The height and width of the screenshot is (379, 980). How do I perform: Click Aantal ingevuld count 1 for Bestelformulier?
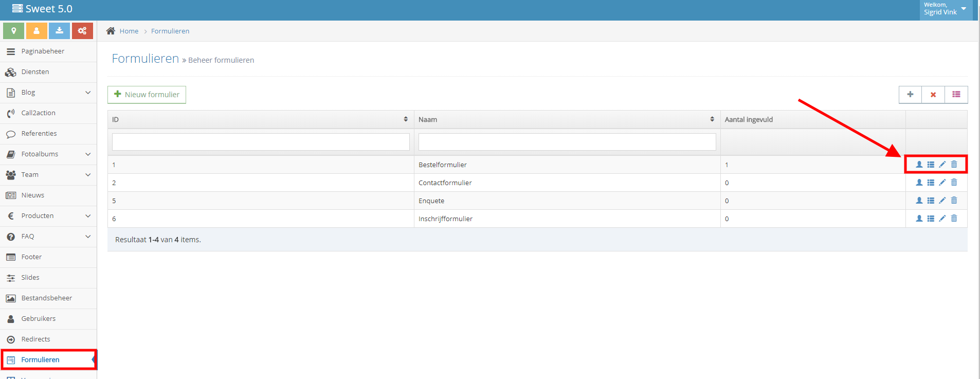(727, 165)
